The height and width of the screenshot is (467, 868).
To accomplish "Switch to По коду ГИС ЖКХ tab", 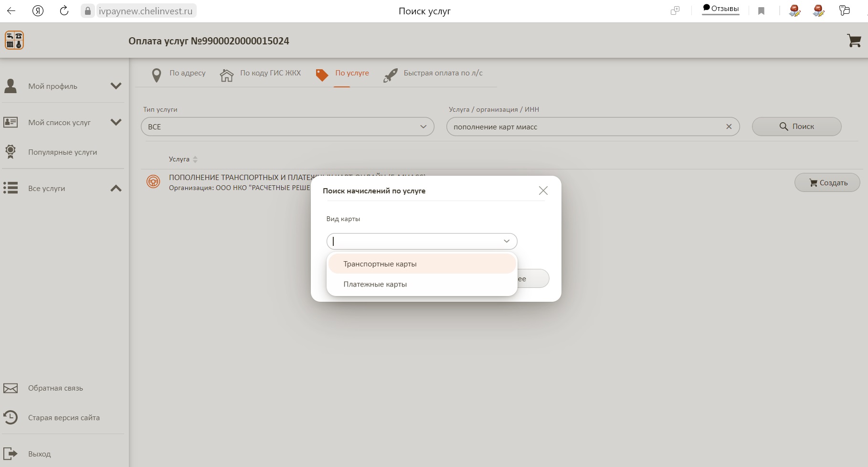I will [x=270, y=73].
